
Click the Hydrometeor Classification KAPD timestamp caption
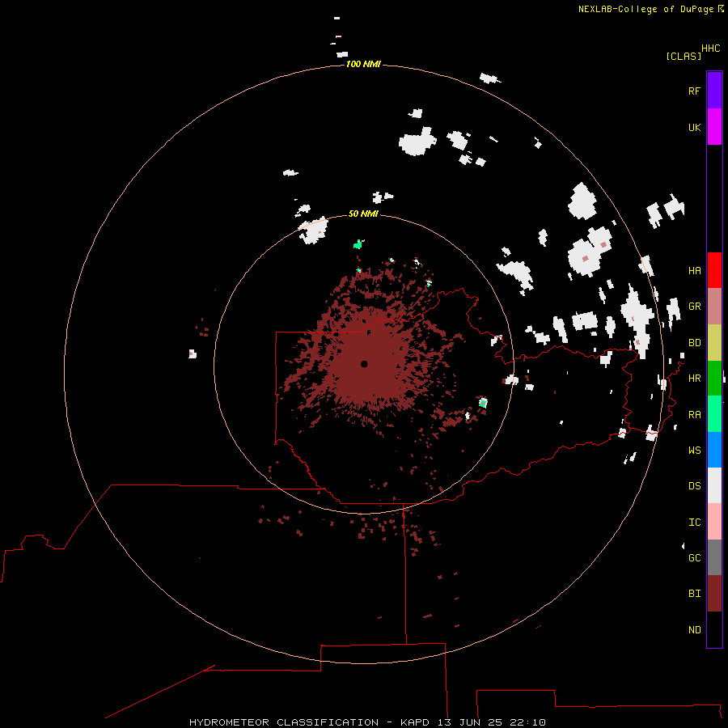[x=367, y=722]
